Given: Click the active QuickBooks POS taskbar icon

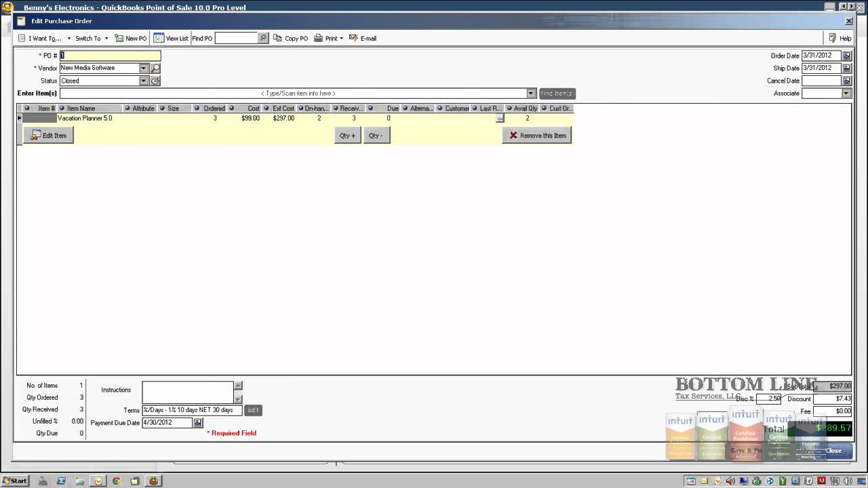Looking at the screenshot, I should pyautogui.click(x=153, y=481).
